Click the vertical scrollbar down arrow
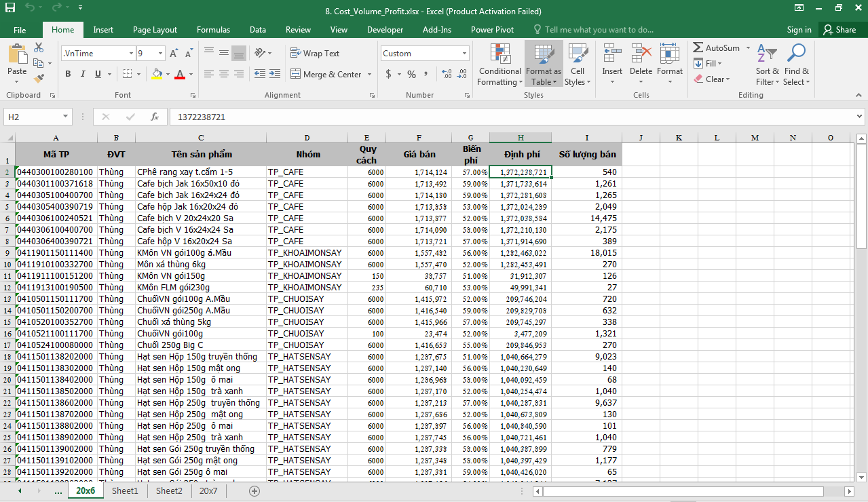 (x=861, y=477)
